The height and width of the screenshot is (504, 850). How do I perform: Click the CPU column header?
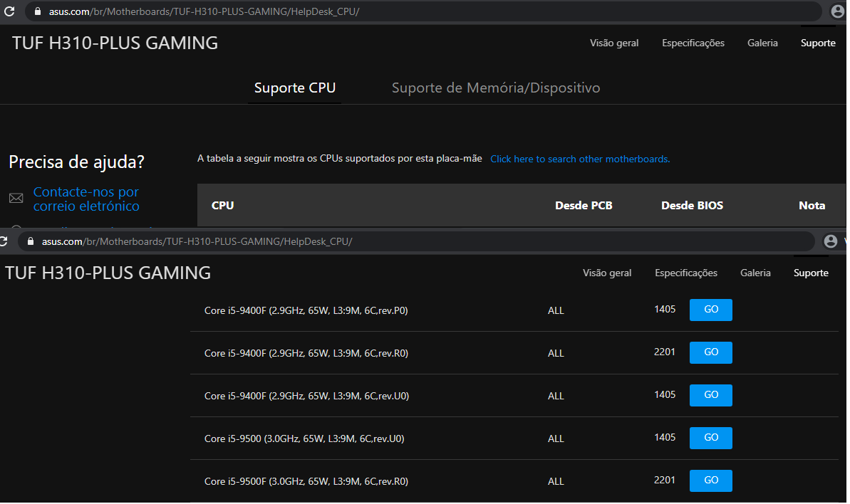[x=223, y=205]
